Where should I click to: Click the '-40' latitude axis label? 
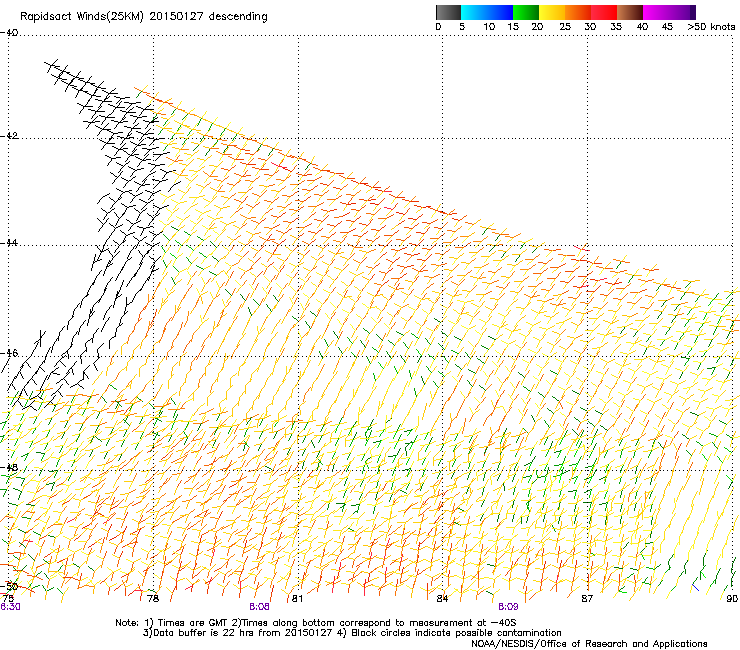[9, 33]
